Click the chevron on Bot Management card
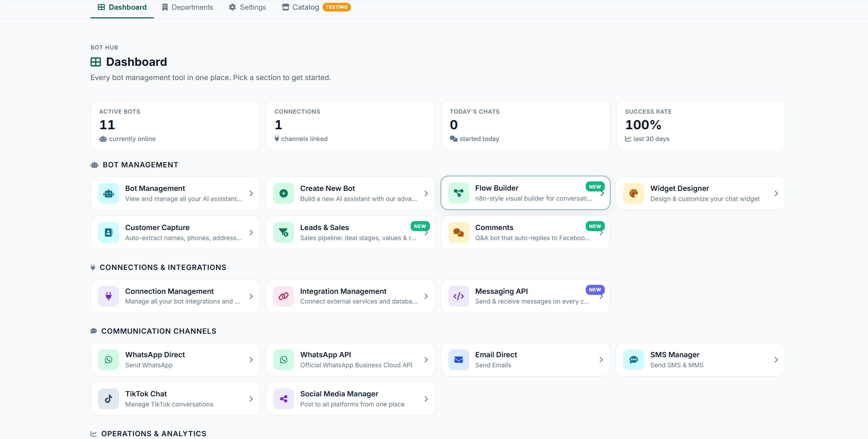 251,193
